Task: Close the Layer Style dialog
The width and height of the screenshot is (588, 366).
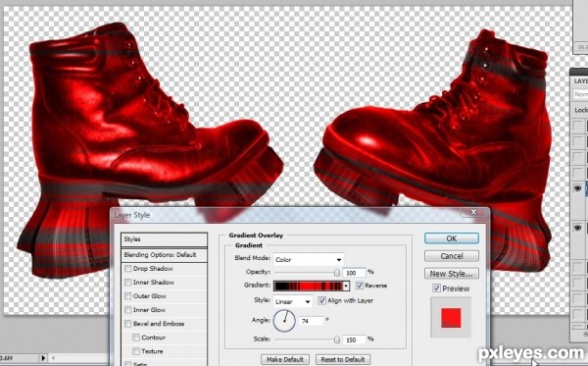Action: click(473, 212)
